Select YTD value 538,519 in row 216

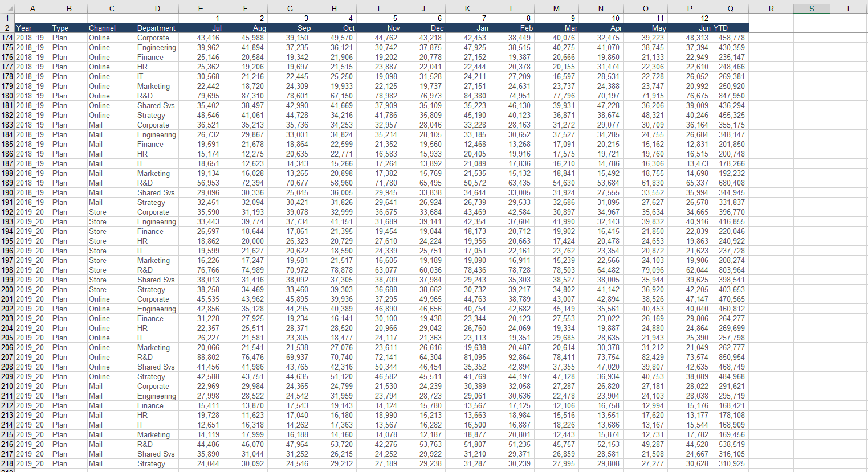tap(731, 444)
